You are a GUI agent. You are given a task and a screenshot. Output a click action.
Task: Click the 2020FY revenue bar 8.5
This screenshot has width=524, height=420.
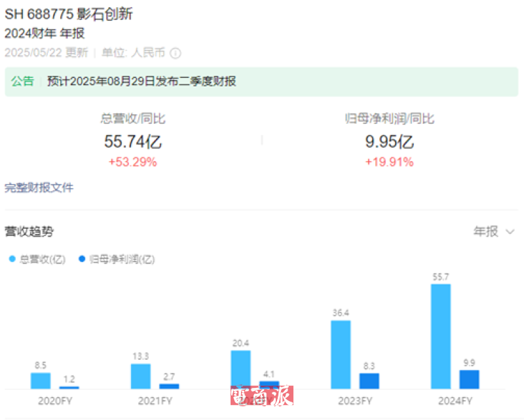41,381
